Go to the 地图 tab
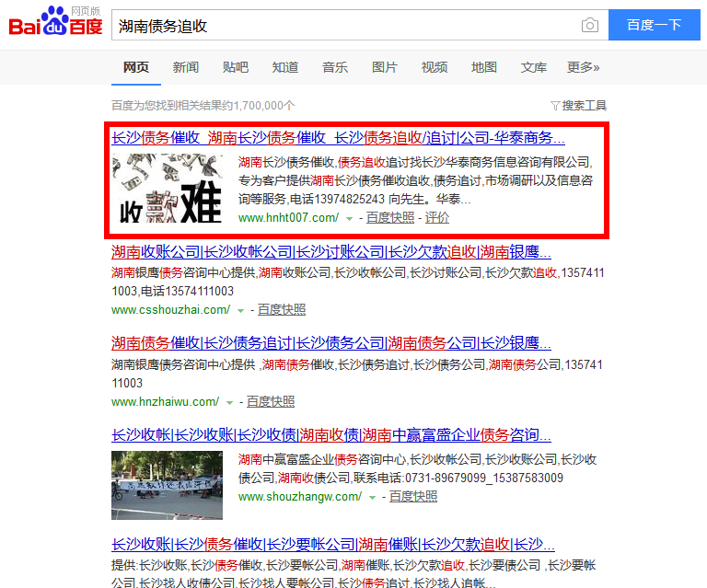Viewport: 707px width, 588px height. tap(484, 67)
